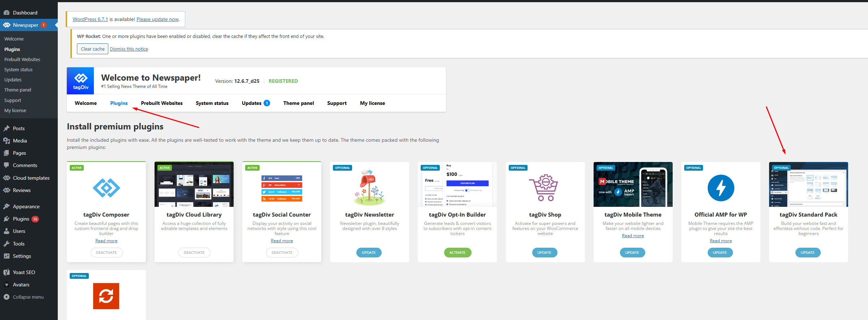The height and width of the screenshot is (320, 868).
Task: Select Updates in the sidebar submenu
Action: pos(13,80)
